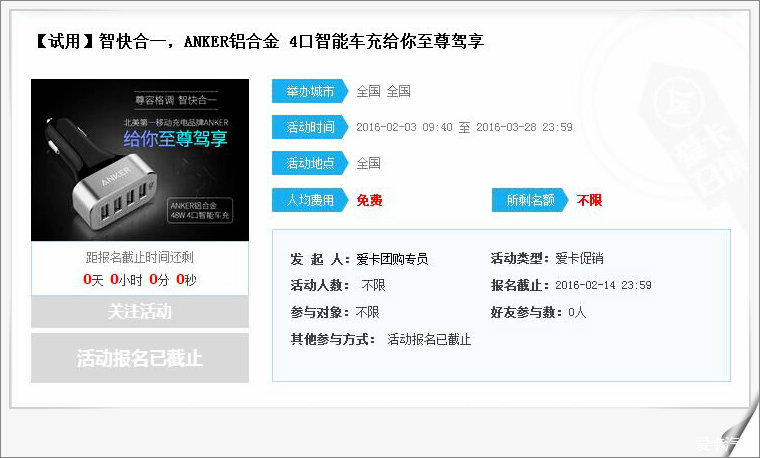
Task: Click the countdown timer 0天 0小时 0分 0秒
Action: 140,280
